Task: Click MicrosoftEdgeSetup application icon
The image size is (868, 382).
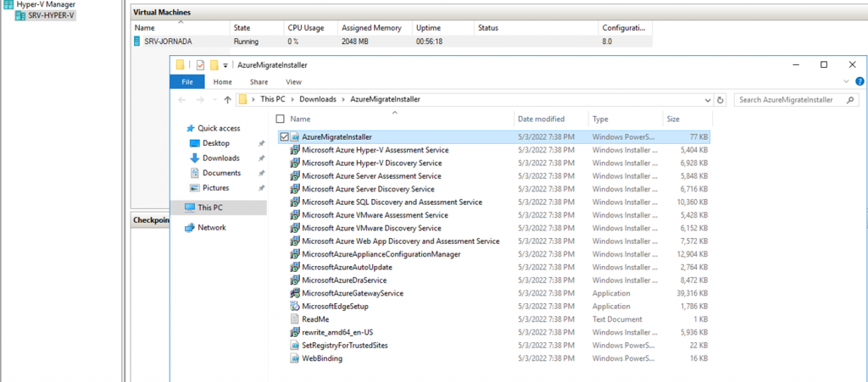Action: point(296,307)
